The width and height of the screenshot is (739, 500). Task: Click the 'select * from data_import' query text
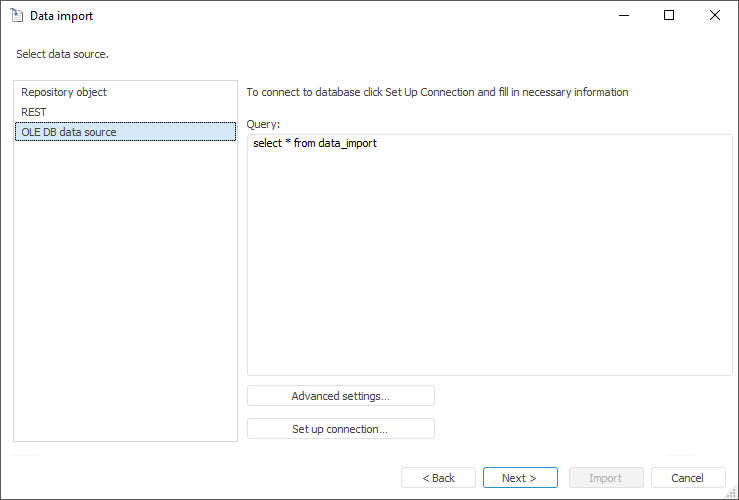pos(315,144)
